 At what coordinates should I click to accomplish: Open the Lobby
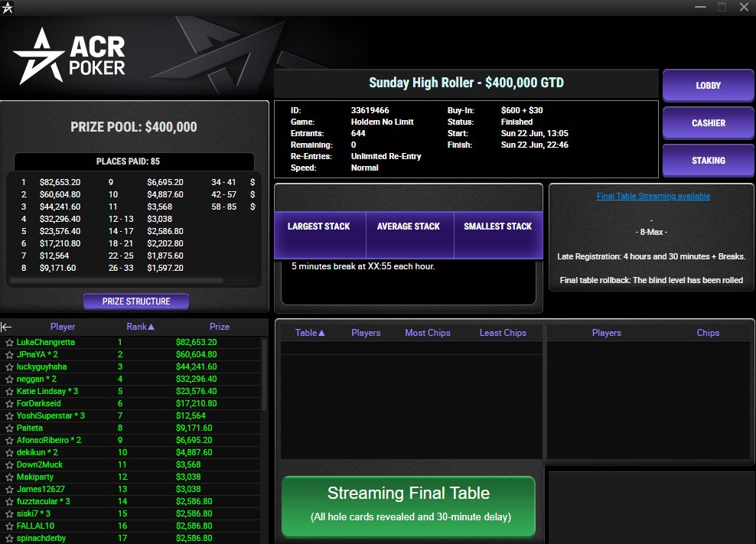point(708,86)
